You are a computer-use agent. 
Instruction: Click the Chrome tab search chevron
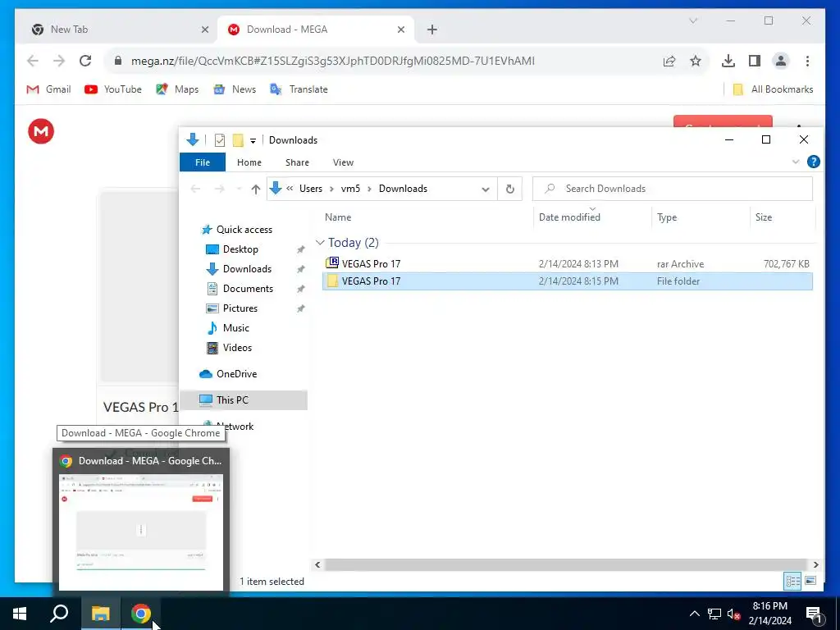[693, 21]
